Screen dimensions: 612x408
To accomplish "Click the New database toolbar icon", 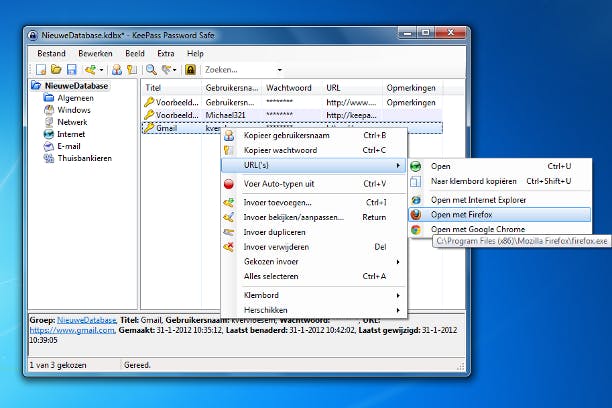I will (41, 70).
